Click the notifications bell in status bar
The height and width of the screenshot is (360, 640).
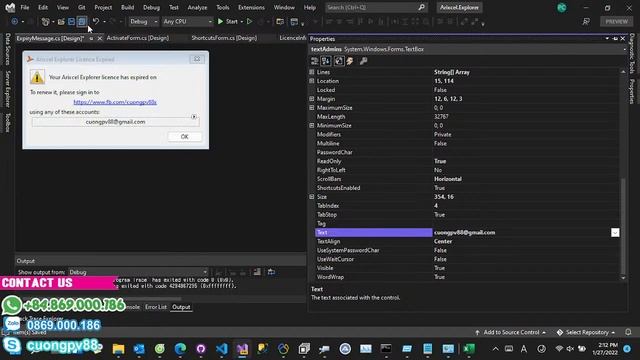[x=628, y=332]
